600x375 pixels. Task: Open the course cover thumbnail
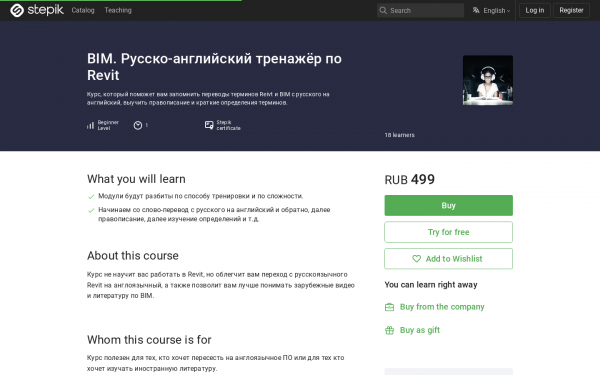pos(488,80)
